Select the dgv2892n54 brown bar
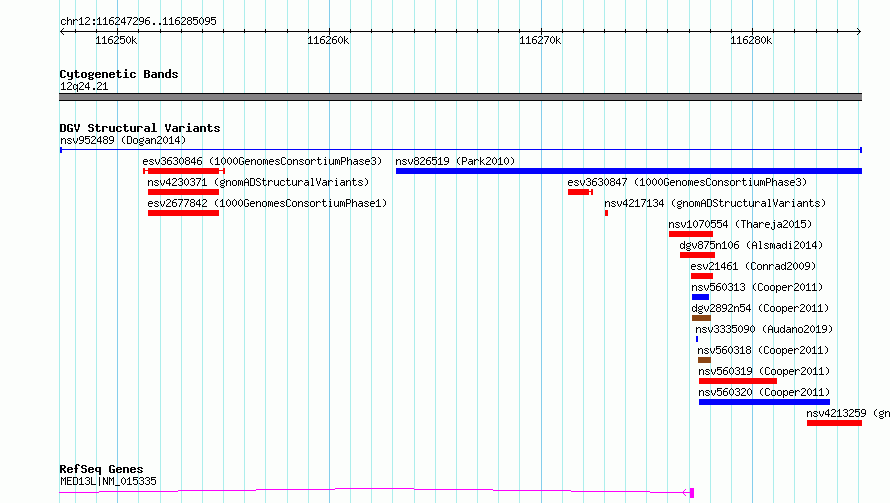 tap(702, 318)
